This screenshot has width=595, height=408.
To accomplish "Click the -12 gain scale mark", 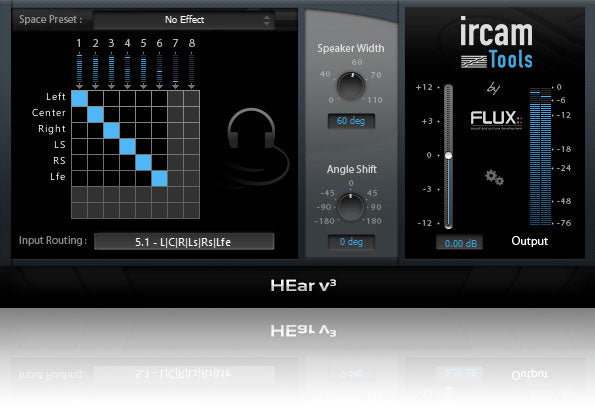I will 425,223.
